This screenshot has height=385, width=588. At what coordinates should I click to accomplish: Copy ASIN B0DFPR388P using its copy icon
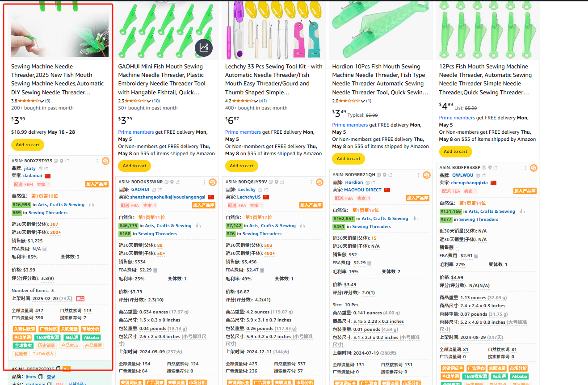[485, 168]
